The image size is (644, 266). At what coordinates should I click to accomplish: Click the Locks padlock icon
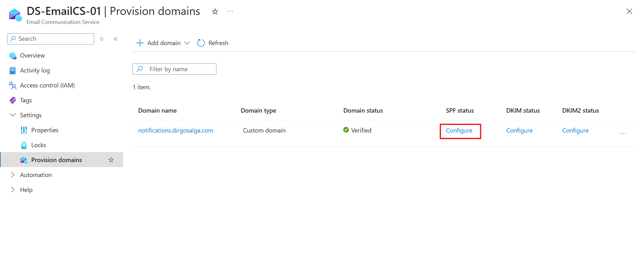click(24, 145)
